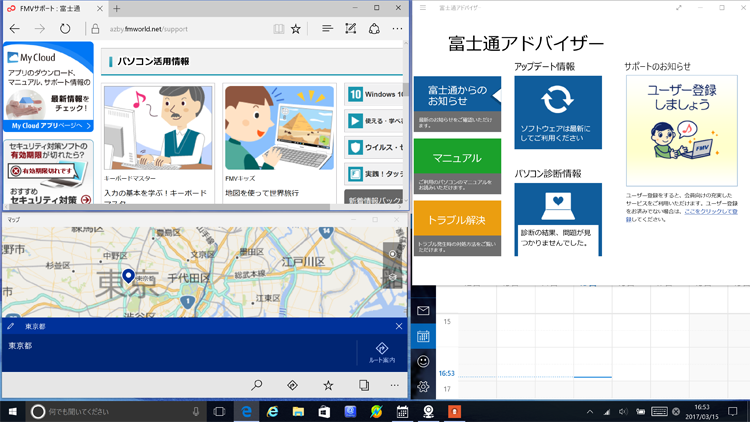Open Maps directions icon in bottom bar
Screen dimensions: 750x422
click(292, 385)
